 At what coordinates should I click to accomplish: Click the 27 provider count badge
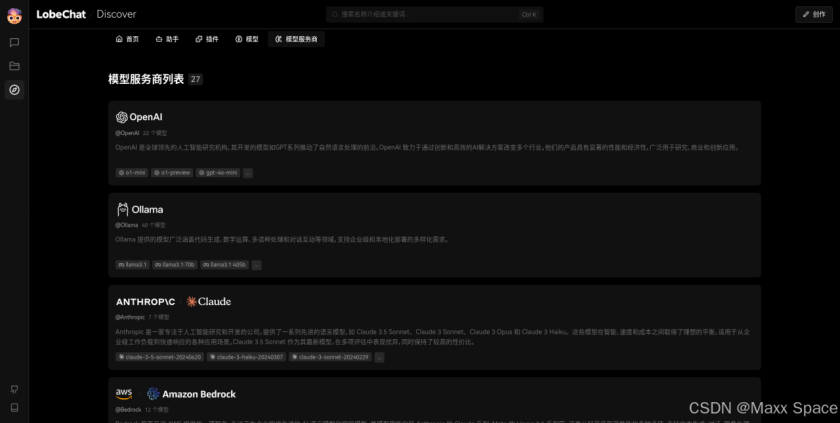coord(196,79)
